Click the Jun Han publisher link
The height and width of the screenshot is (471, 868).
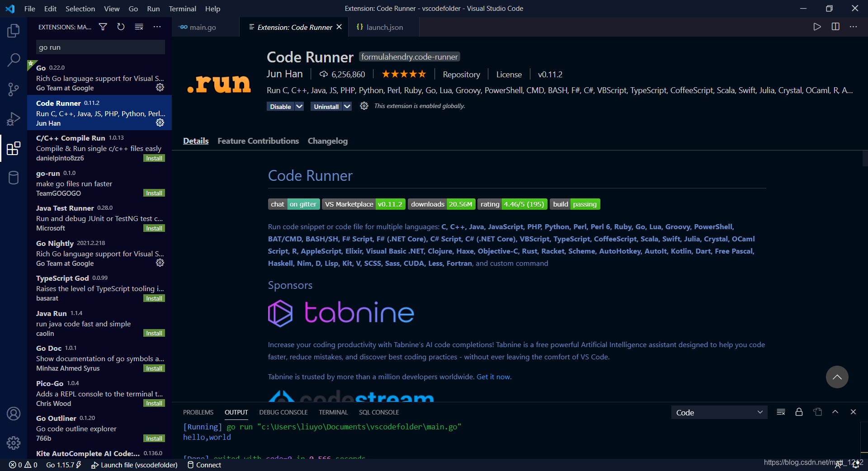pyautogui.click(x=284, y=74)
